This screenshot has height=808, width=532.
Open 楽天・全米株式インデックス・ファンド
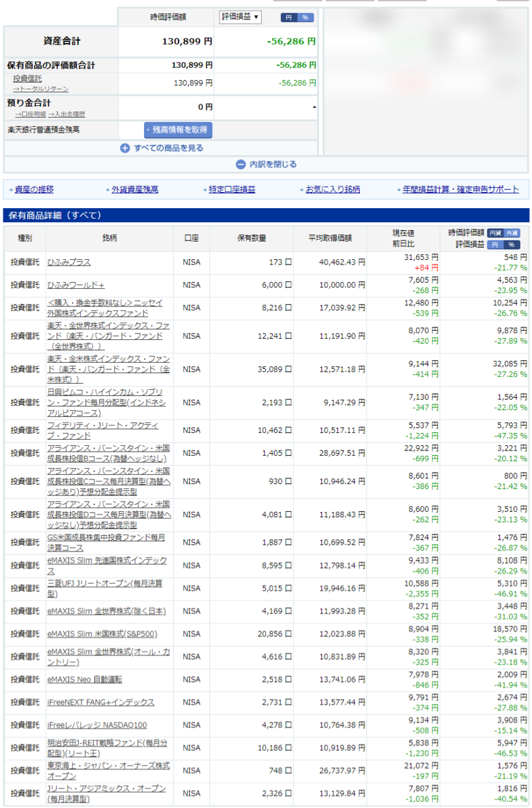click(x=108, y=369)
